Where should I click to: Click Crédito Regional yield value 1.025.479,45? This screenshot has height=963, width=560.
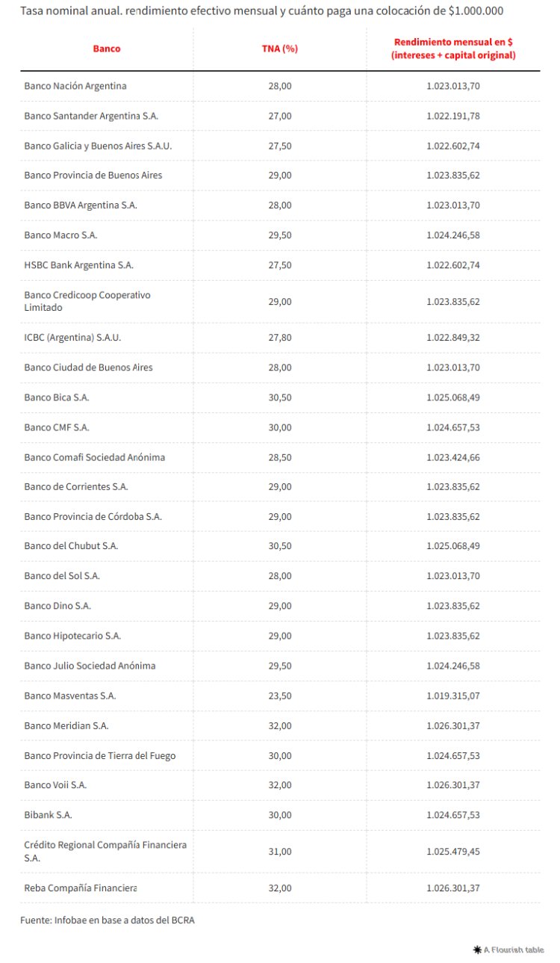(453, 852)
